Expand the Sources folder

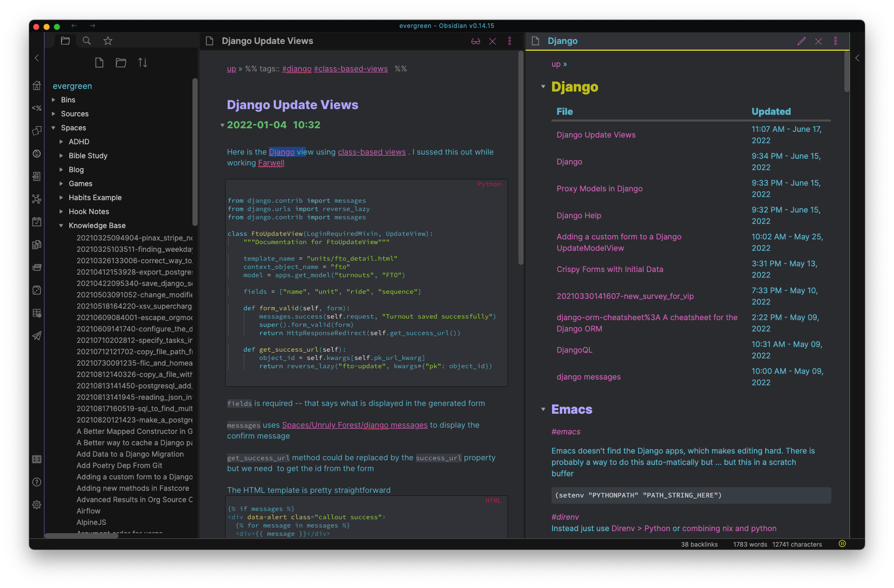[53, 114]
